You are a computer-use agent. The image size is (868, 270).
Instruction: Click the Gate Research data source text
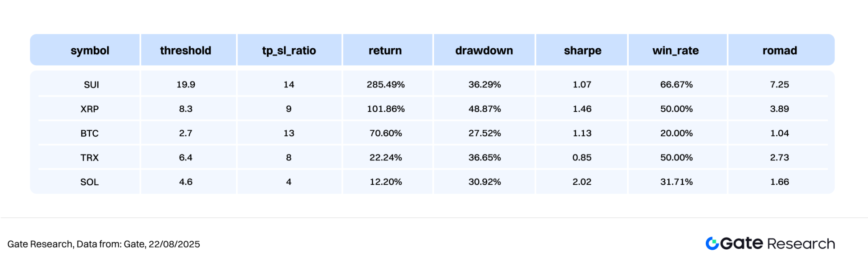[104, 244]
